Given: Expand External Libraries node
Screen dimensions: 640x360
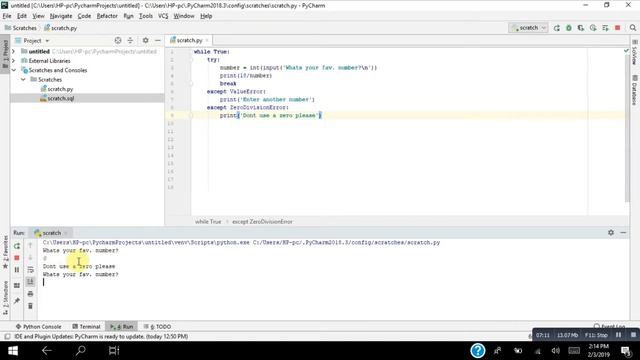Looking at the screenshot, I should [13, 61].
